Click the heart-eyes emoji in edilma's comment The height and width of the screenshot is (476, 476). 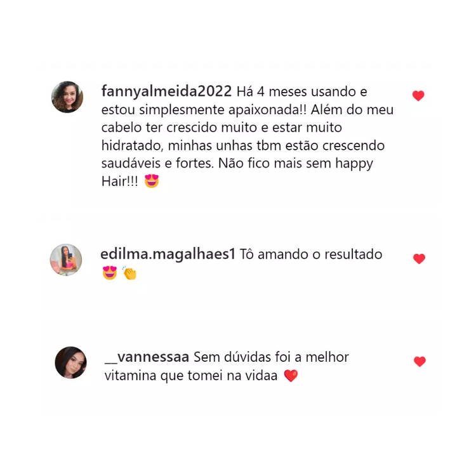(x=110, y=273)
